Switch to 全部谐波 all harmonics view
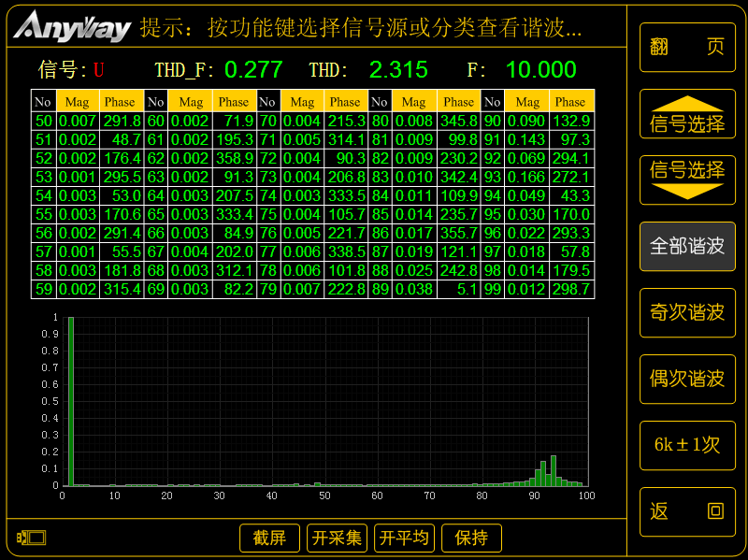748x560 pixels. 686,247
